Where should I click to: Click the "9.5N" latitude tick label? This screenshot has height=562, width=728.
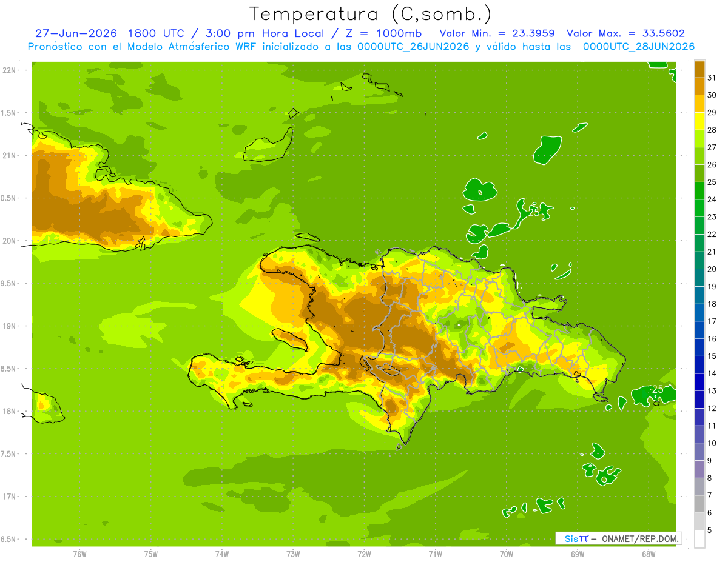pyautogui.click(x=9, y=283)
